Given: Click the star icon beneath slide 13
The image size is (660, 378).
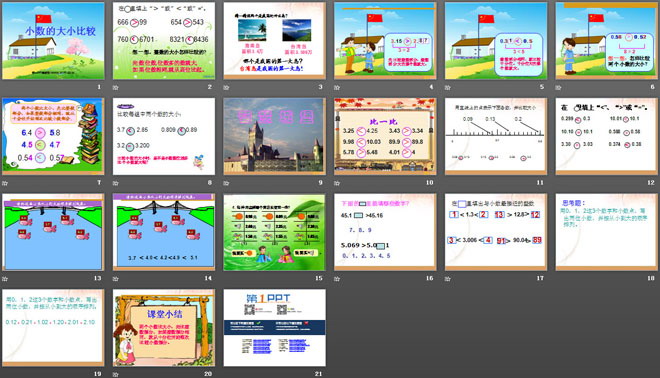Looking at the screenshot, I should point(5,279).
